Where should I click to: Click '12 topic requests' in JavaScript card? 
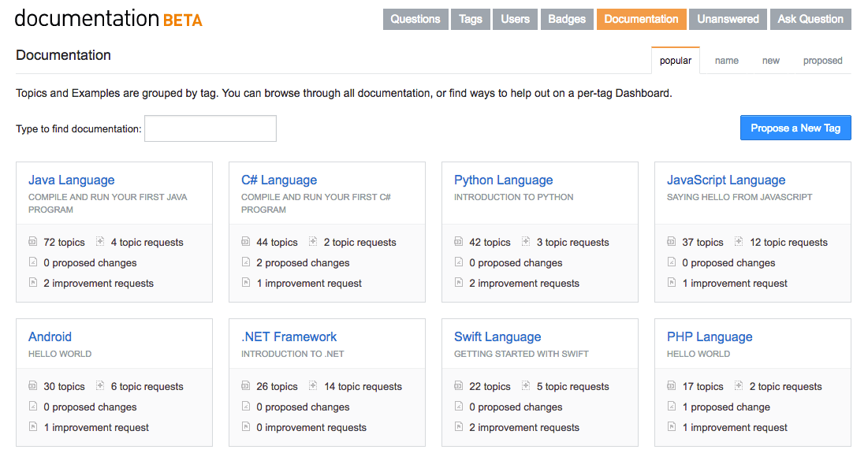point(788,243)
